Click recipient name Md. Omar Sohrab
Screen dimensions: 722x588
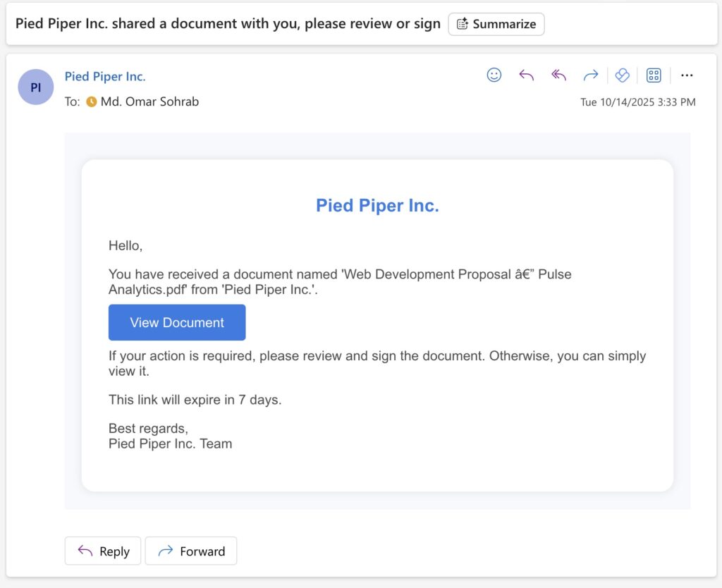coord(149,102)
